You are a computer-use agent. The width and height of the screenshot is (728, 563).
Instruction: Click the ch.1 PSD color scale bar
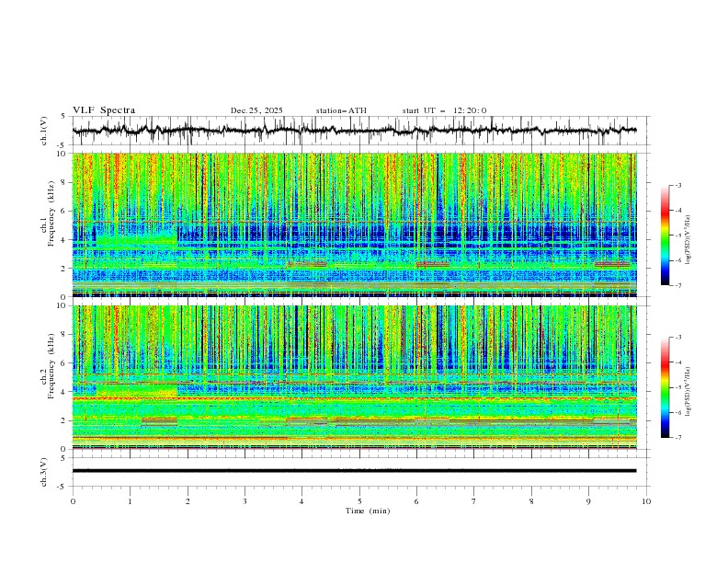(665, 236)
